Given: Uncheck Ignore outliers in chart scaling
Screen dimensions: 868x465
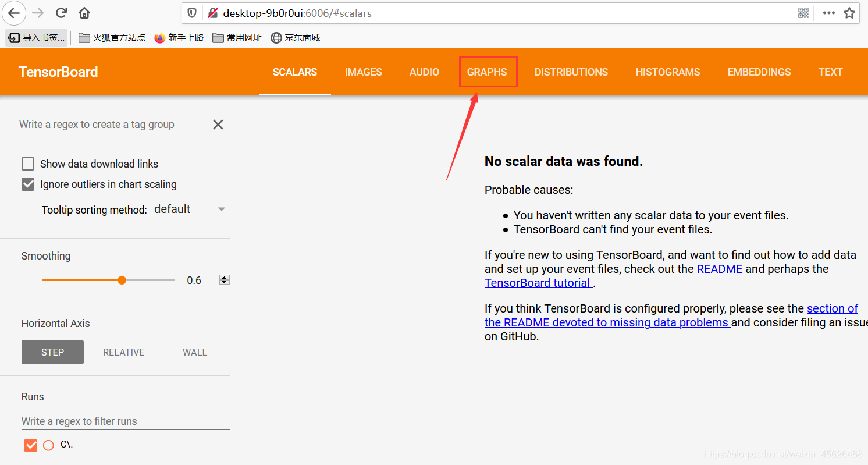Looking at the screenshot, I should click(28, 184).
